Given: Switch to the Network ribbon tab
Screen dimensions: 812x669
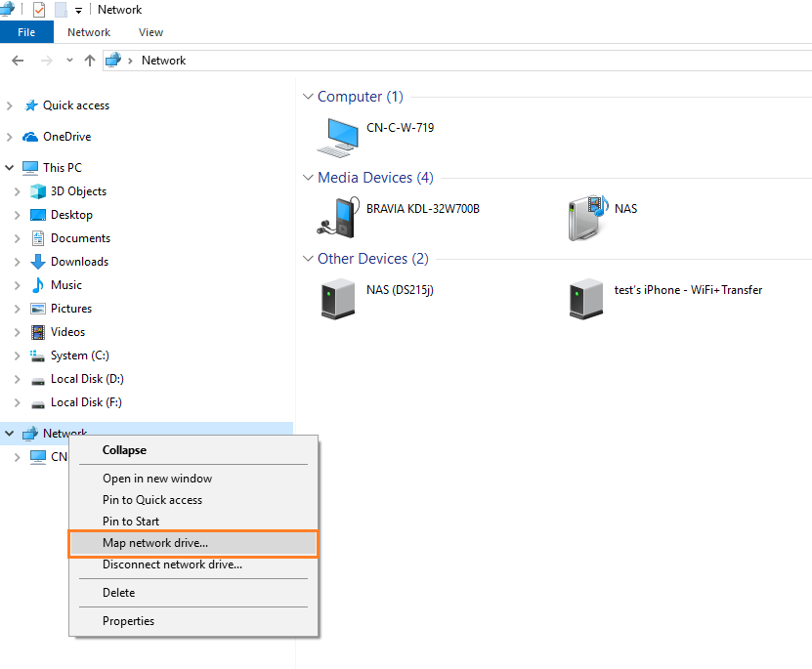Looking at the screenshot, I should coord(89,32).
